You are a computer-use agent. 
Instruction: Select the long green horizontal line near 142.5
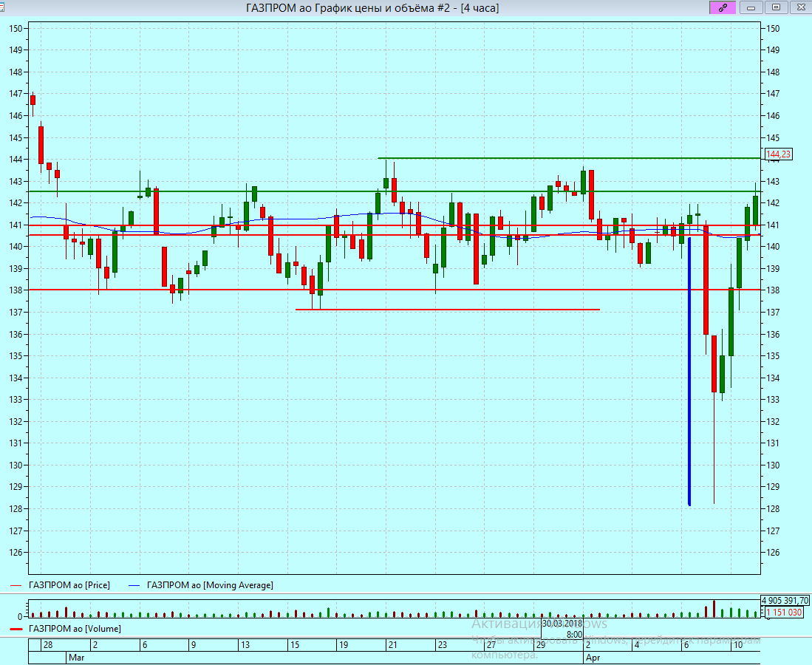[395, 191]
